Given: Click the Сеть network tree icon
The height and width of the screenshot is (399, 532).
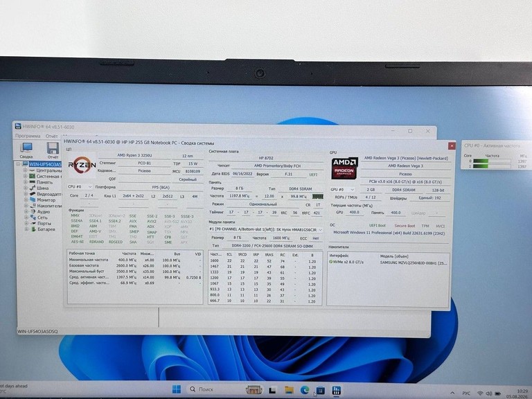Looking at the screenshot, I should click(33, 217).
